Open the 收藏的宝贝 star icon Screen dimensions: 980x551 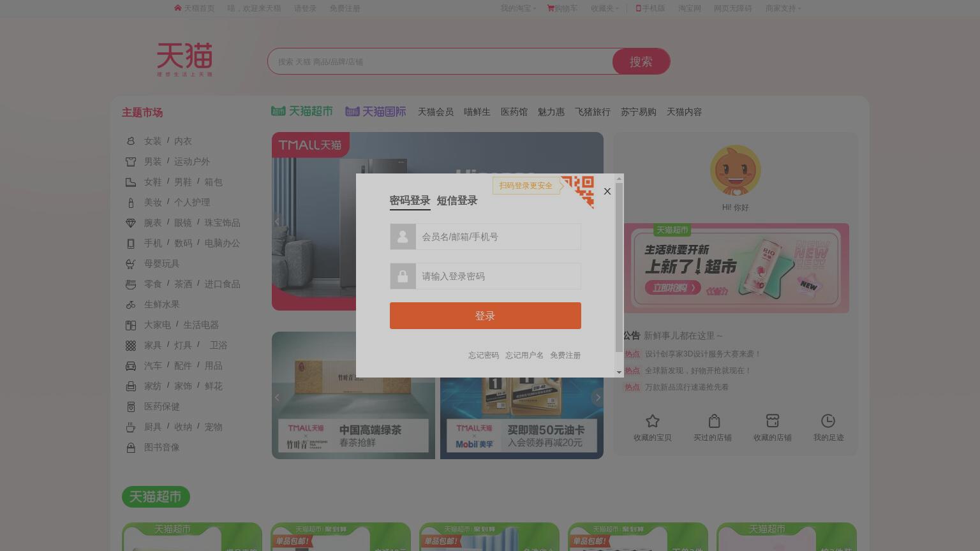(652, 421)
